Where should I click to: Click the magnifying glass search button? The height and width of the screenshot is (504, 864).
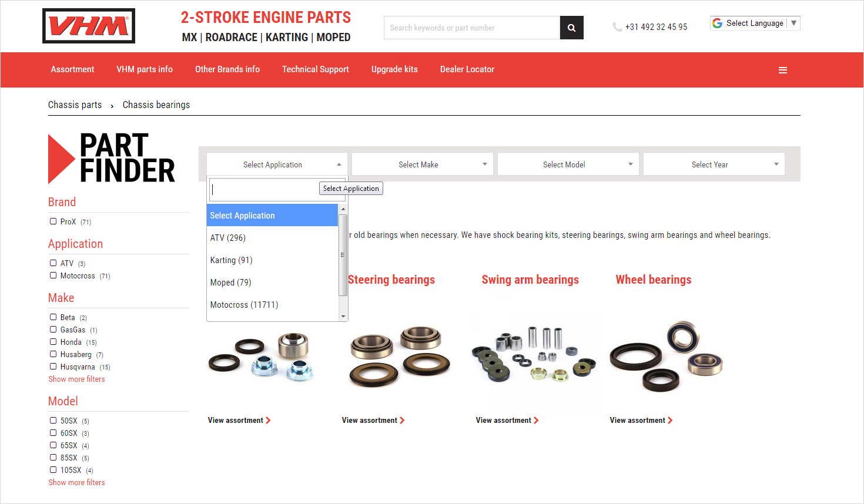[571, 28]
